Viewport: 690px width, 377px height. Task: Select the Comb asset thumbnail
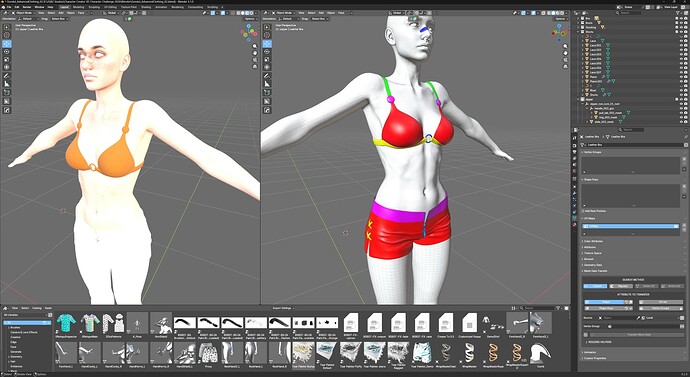540,355
